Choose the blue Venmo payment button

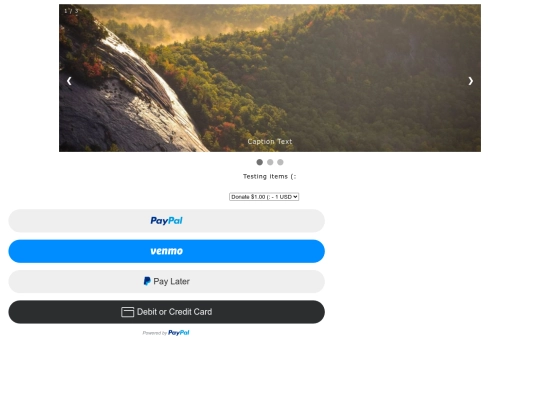[166, 251]
